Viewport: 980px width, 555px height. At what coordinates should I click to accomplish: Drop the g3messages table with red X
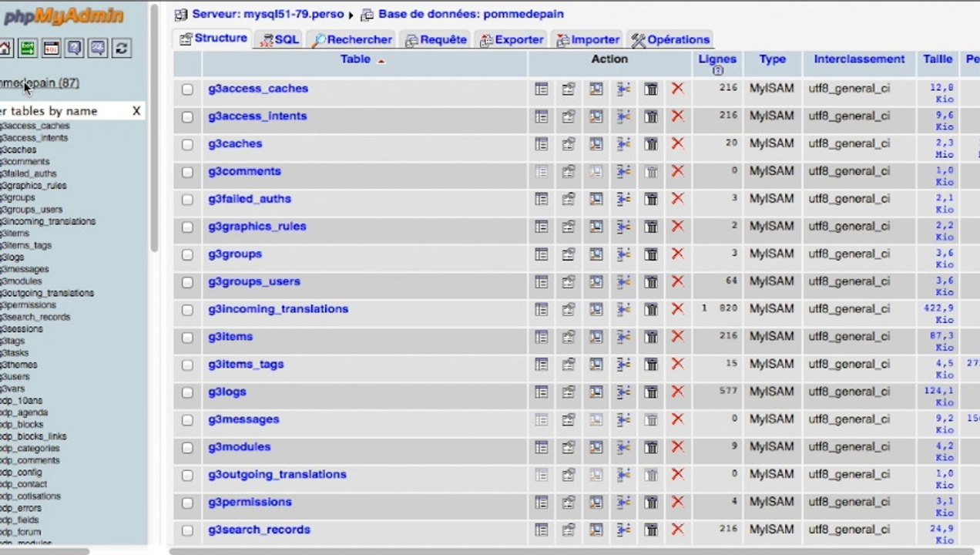coord(677,420)
